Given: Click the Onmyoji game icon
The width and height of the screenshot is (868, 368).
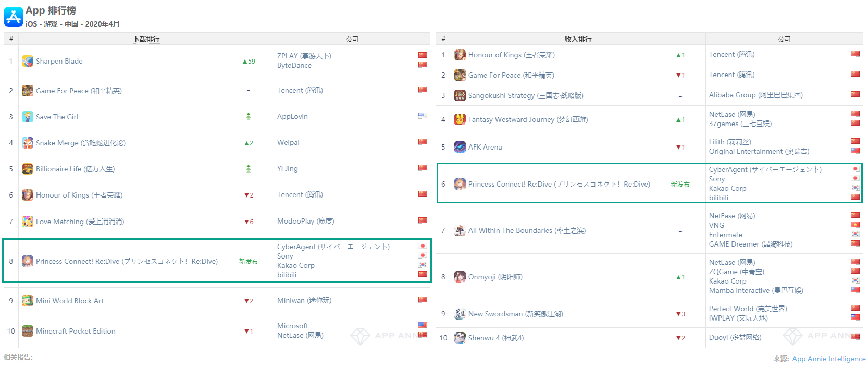Looking at the screenshot, I should (x=460, y=277).
